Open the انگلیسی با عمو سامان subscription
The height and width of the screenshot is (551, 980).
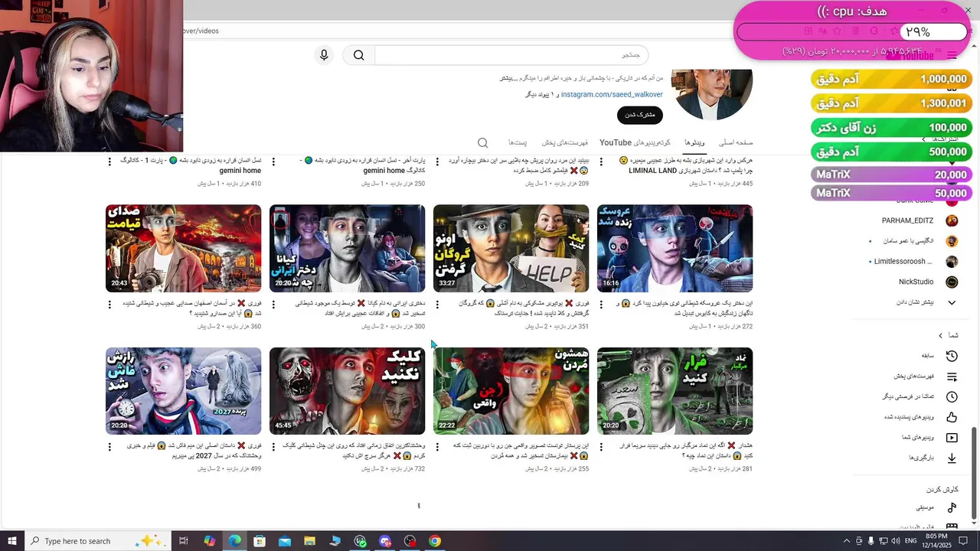(x=907, y=240)
